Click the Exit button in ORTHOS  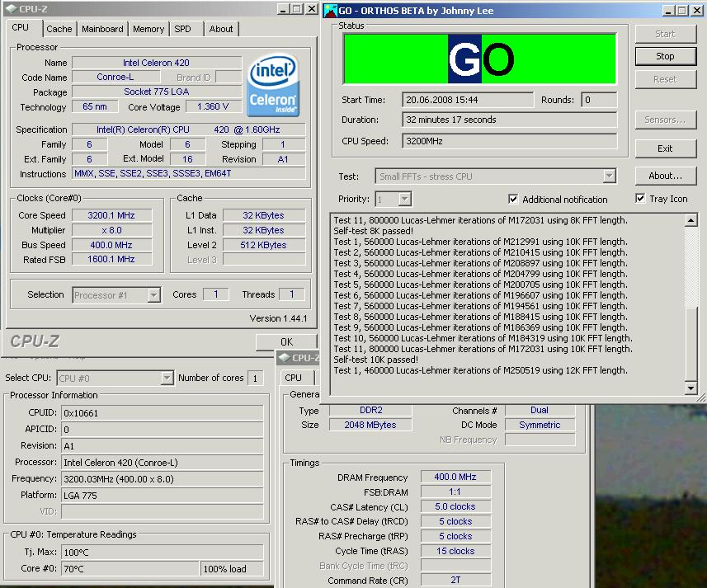click(665, 148)
